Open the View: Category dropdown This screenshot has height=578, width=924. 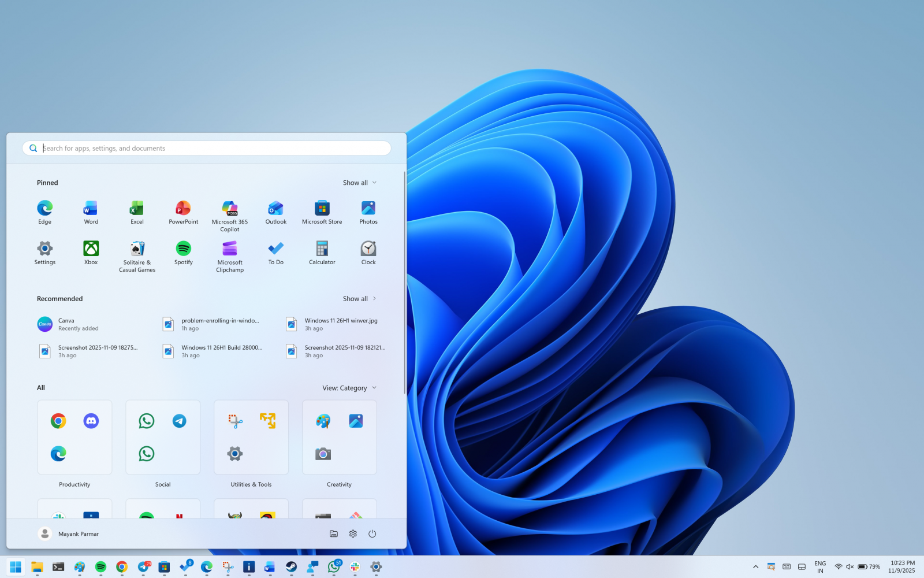coord(349,388)
